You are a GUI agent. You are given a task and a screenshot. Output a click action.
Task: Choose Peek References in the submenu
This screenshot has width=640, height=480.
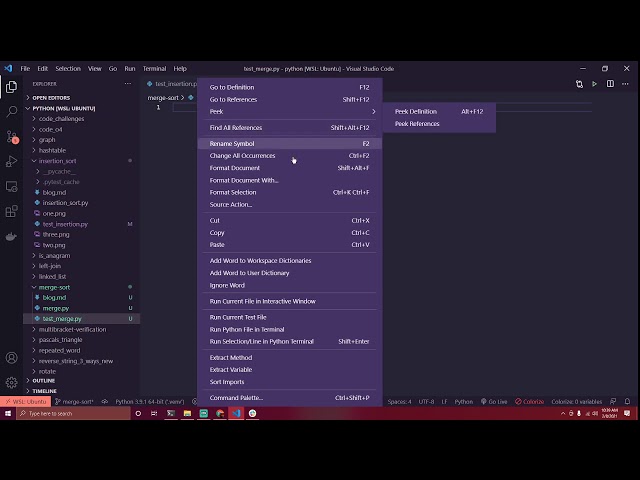[x=439, y=124]
